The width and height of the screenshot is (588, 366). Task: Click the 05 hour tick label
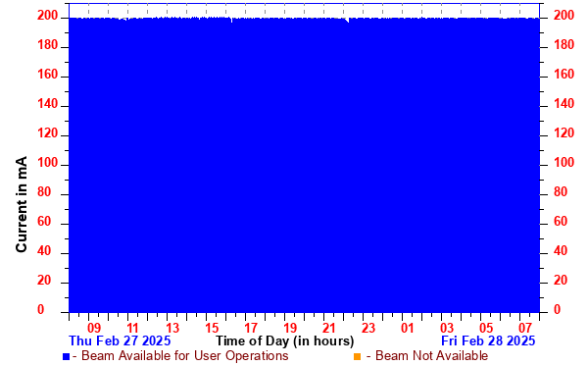pos(486,328)
